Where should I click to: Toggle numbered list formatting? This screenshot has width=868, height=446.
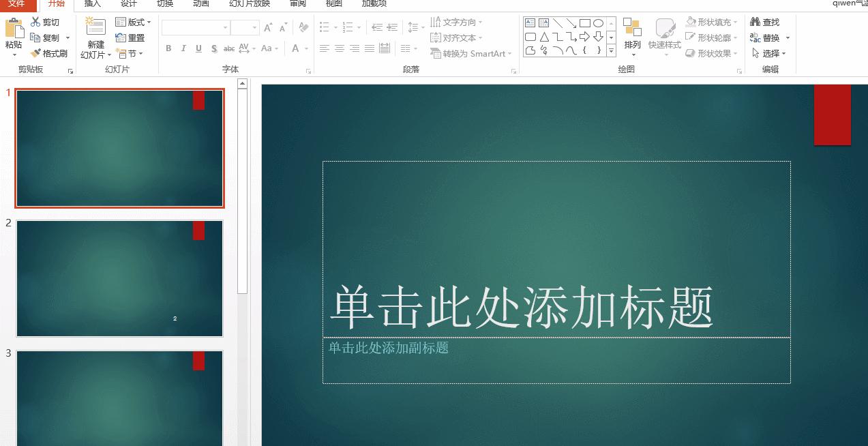tap(348, 27)
